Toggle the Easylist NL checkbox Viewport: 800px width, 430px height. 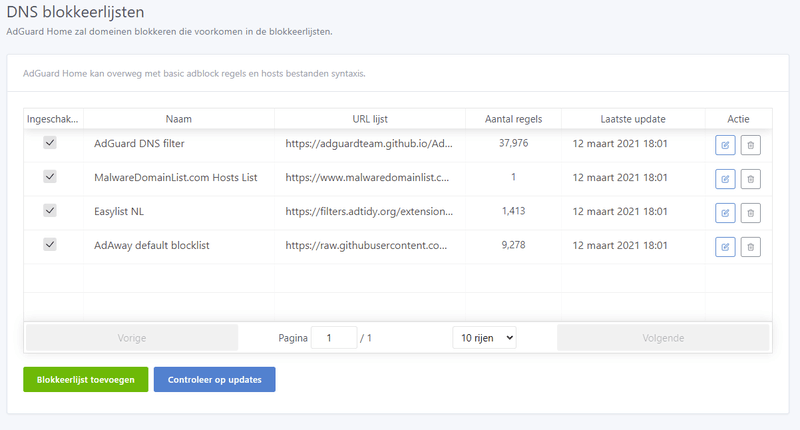point(50,210)
